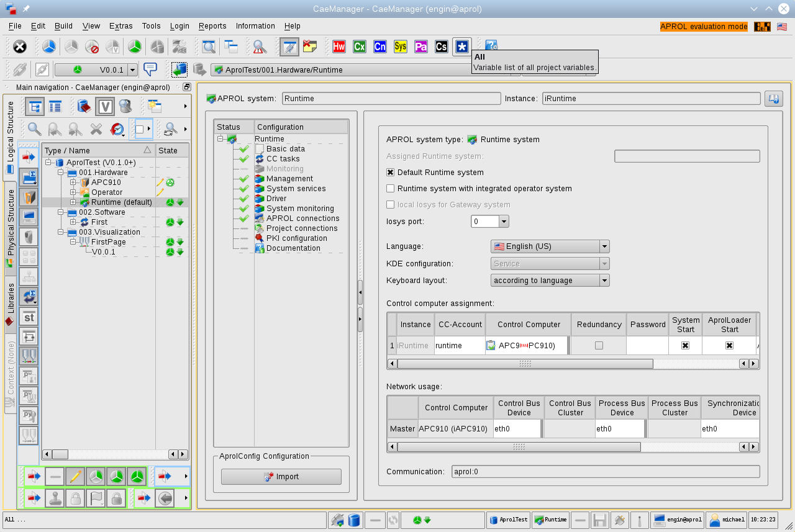Toggle Redundancy checkbox for iRuntime row
The height and width of the screenshot is (532, 795).
coord(599,345)
